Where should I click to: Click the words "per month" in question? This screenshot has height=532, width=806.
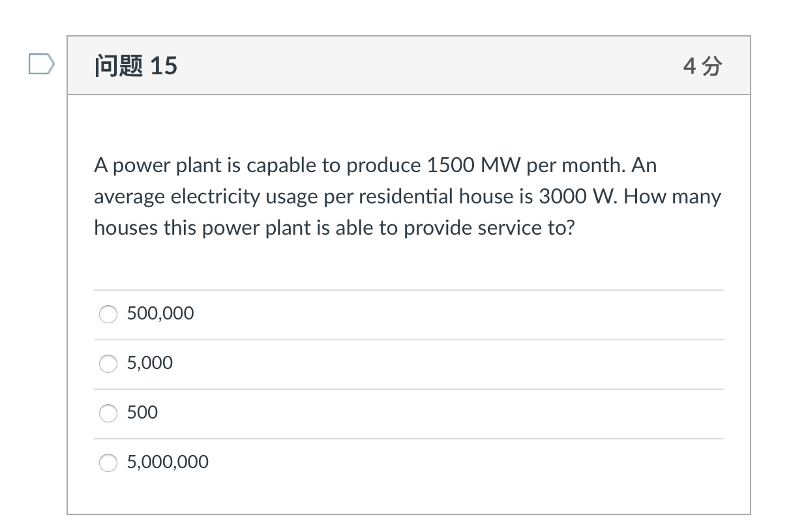tap(576, 166)
